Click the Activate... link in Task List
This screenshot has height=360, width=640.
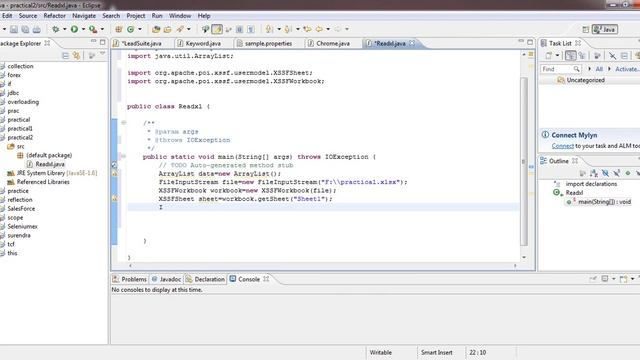627,69
